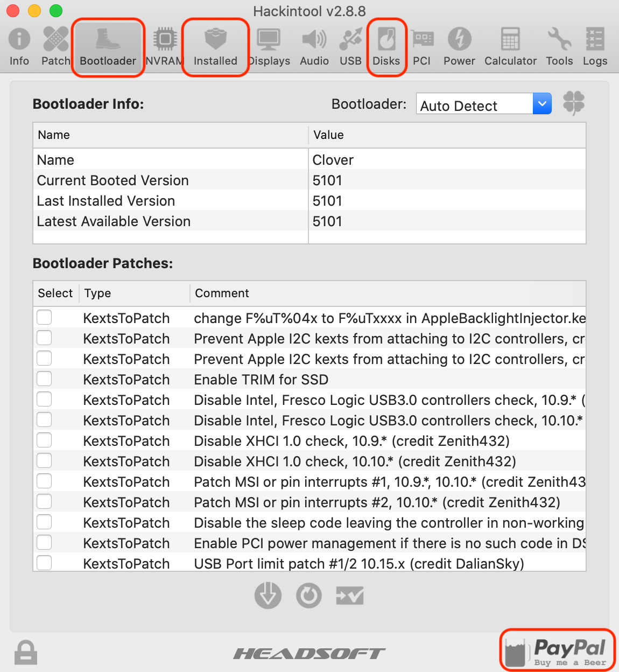
Task: Click the Enable TRIM for SSD comment text
Action: [261, 380]
